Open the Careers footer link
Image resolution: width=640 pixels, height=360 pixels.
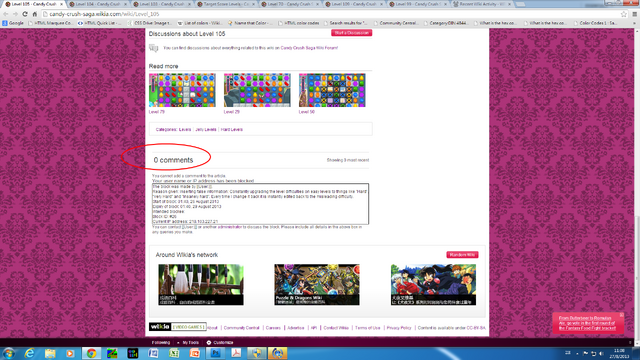pyautogui.click(x=273, y=328)
